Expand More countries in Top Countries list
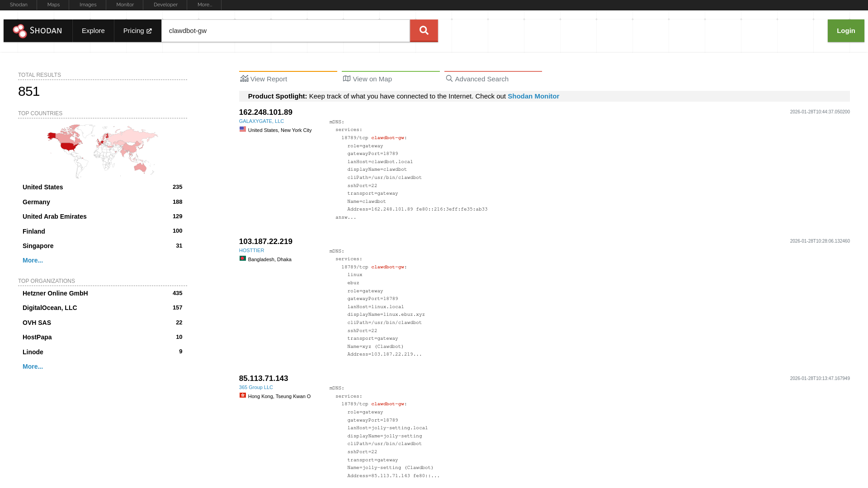This screenshot has width=868, height=488. (x=32, y=260)
